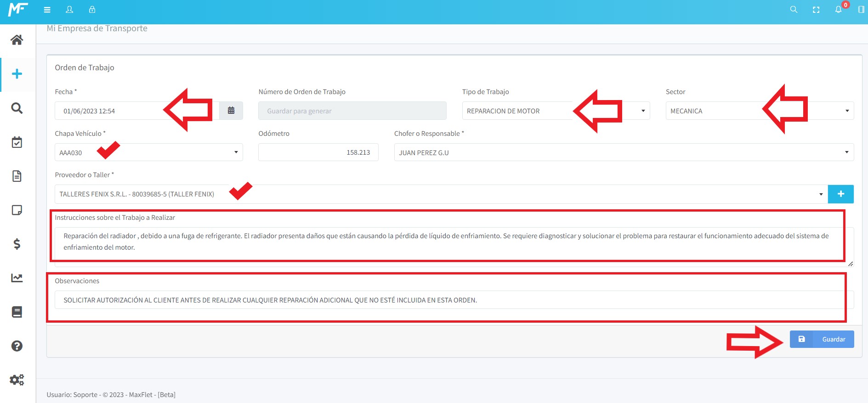The height and width of the screenshot is (403, 868).
Task: Click the dollar sign finance icon
Action: point(17,244)
